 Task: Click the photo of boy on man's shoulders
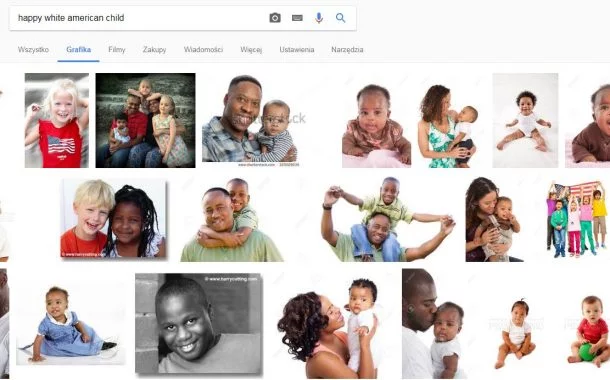pyautogui.click(x=388, y=219)
